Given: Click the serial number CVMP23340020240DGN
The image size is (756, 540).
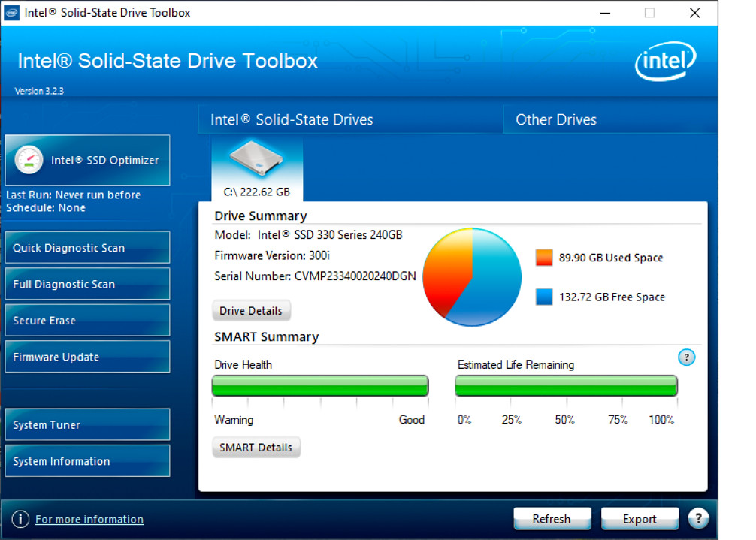Looking at the screenshot, I should tap(355, 276).
